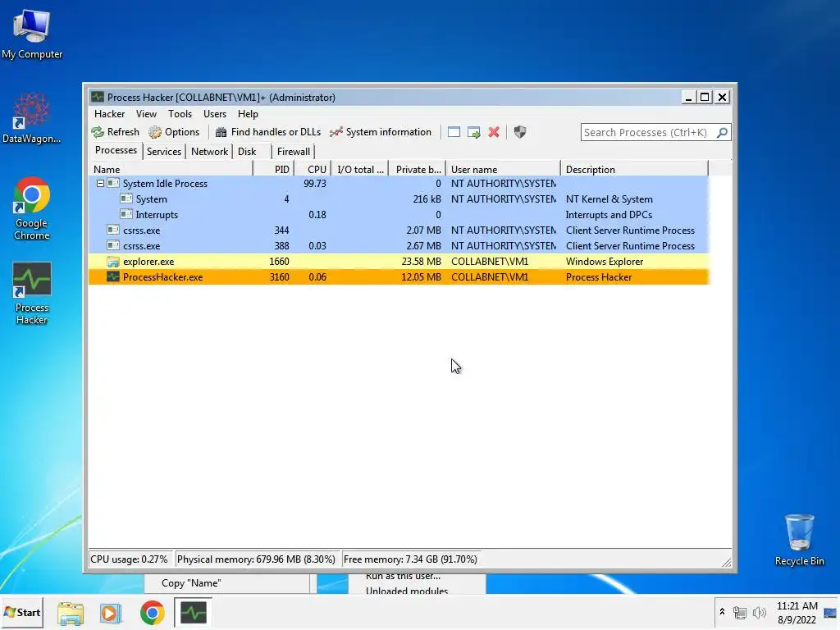Image resolution: width=840 pixels, height=630 pixels.
Task: Sort by the Description column header
Action: point(634,169)
